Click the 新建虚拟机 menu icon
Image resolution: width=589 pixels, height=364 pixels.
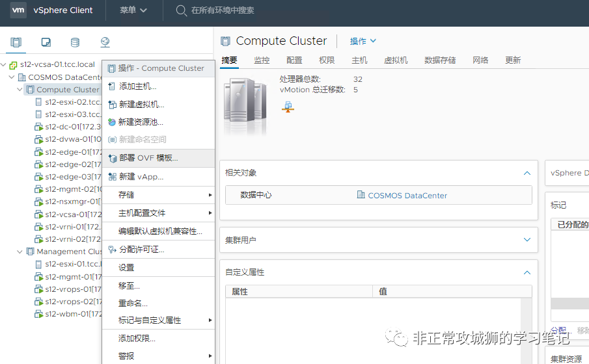click(112, 104)
